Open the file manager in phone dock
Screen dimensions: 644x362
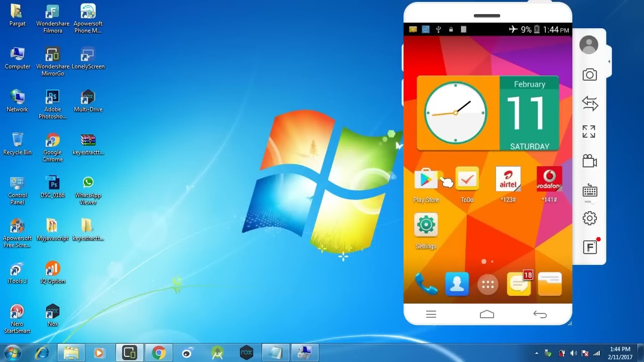click(x=549, y=285)
